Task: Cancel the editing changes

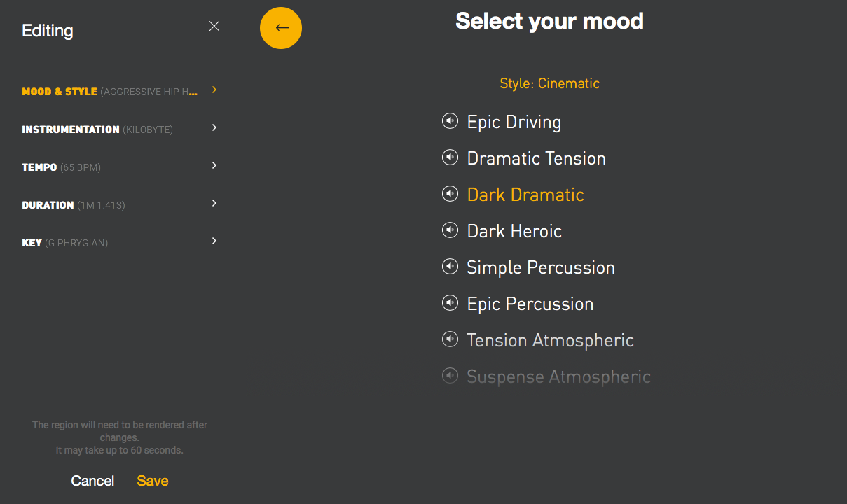Action: tap(92, 481)
